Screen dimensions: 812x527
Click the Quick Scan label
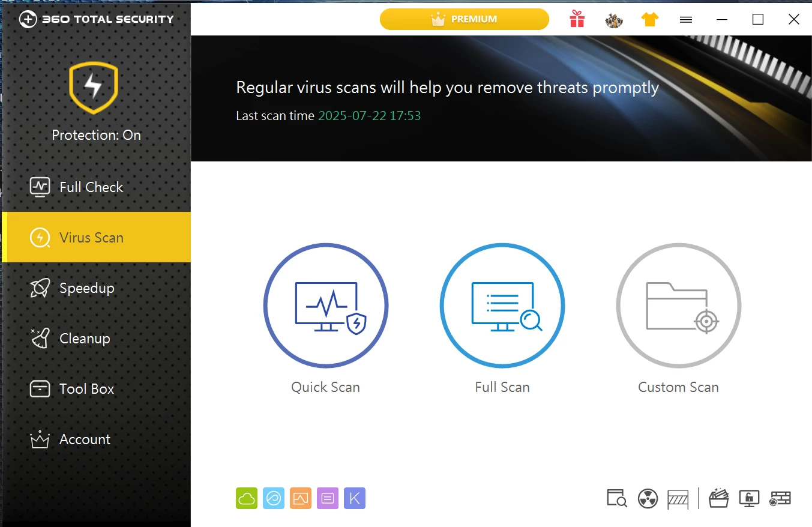[326, 387]
